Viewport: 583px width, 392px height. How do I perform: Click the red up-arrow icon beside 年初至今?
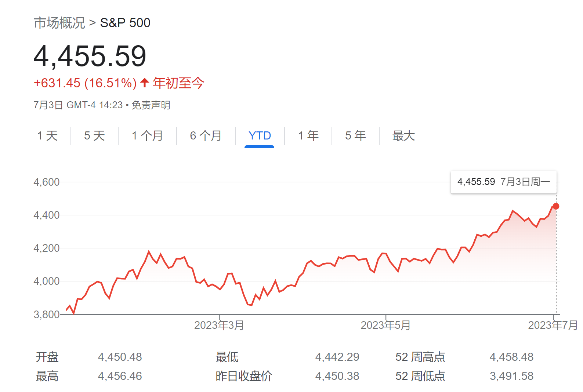[x=145, y=83]
